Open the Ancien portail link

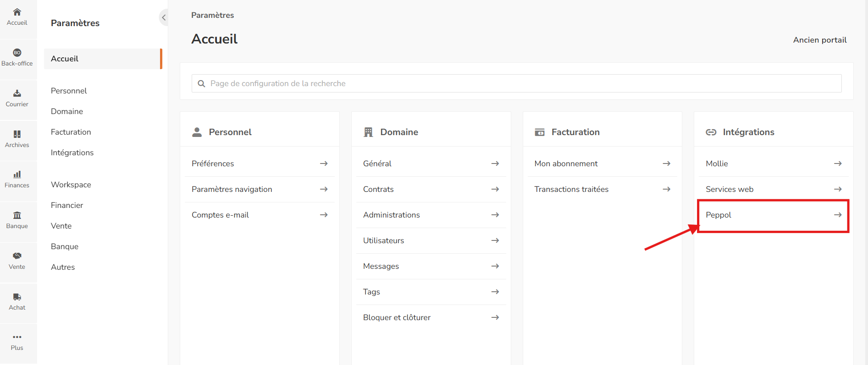click(x=819, y=40)
